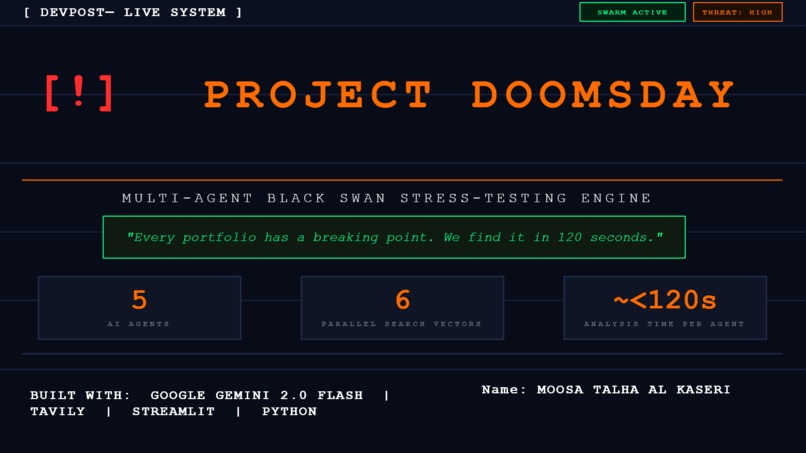Click the DEVPOST— LIVE SYSTEM header text
The image size is (806, 453).
tap(133, 12)
